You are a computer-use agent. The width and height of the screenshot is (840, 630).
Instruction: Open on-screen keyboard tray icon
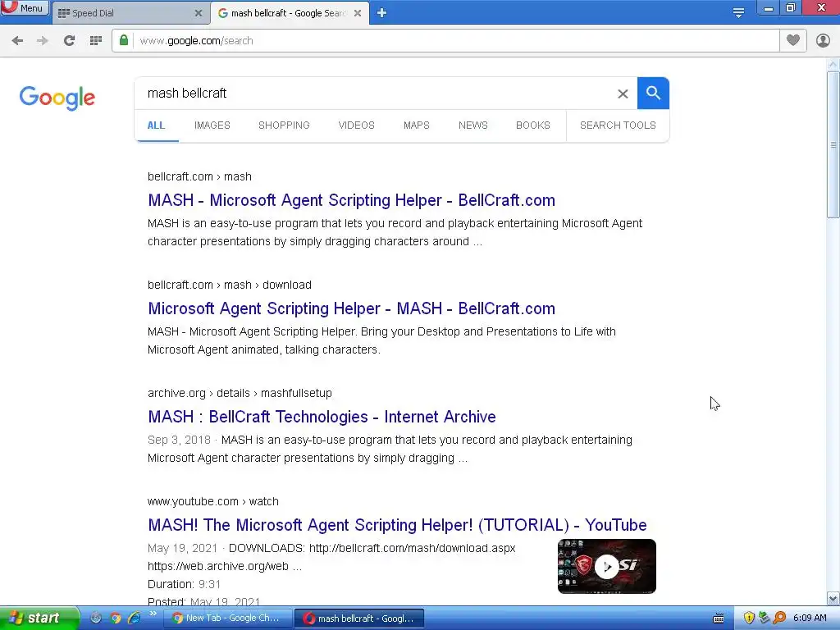tap(719, 619)
